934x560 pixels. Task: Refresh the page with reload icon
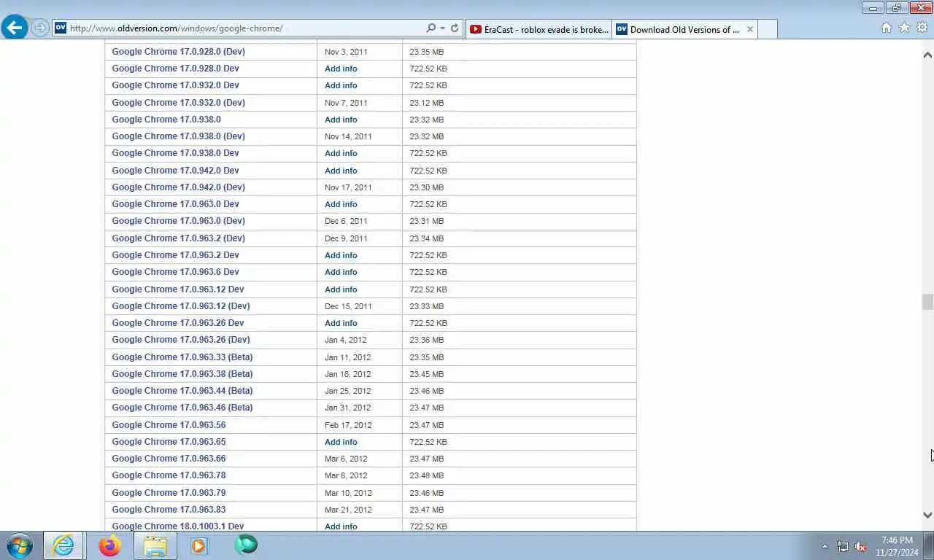[455, 28]
